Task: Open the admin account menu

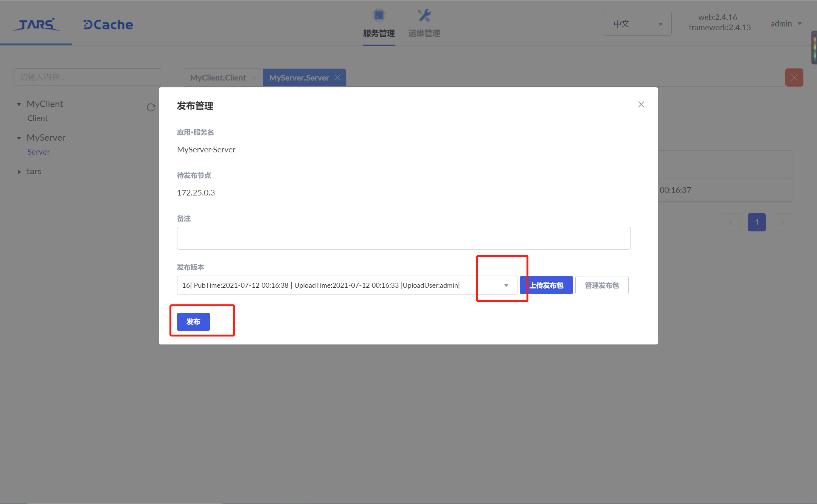Action: click(x=786, y=23)
